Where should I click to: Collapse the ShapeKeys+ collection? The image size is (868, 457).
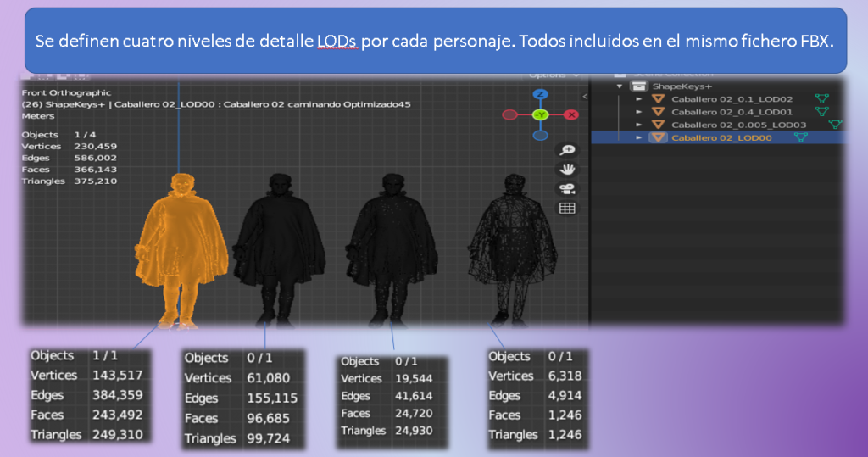(620, 86)
